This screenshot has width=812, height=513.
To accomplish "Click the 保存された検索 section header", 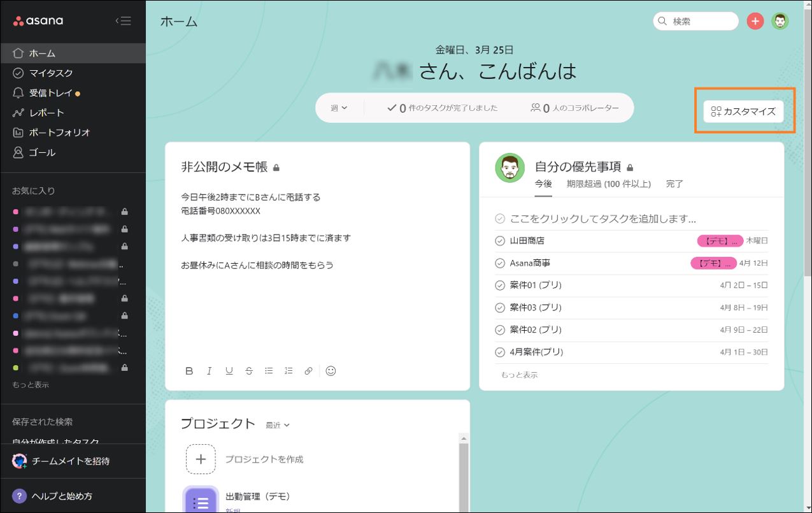I will [x=42, y=422].
